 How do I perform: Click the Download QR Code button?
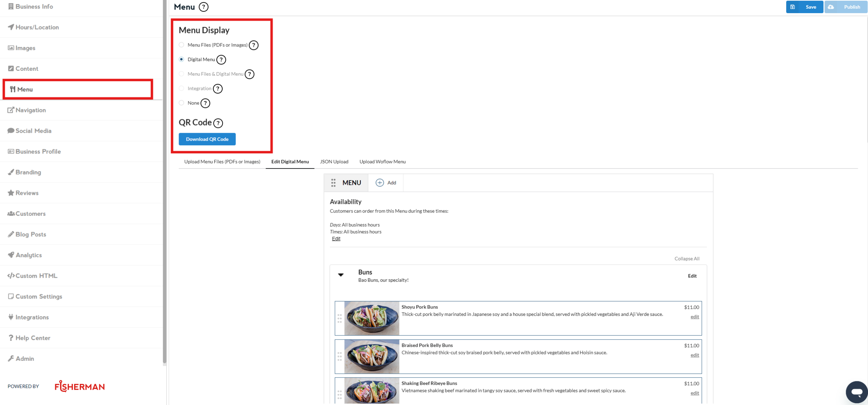pyautogui.click(x=207, y=139)
